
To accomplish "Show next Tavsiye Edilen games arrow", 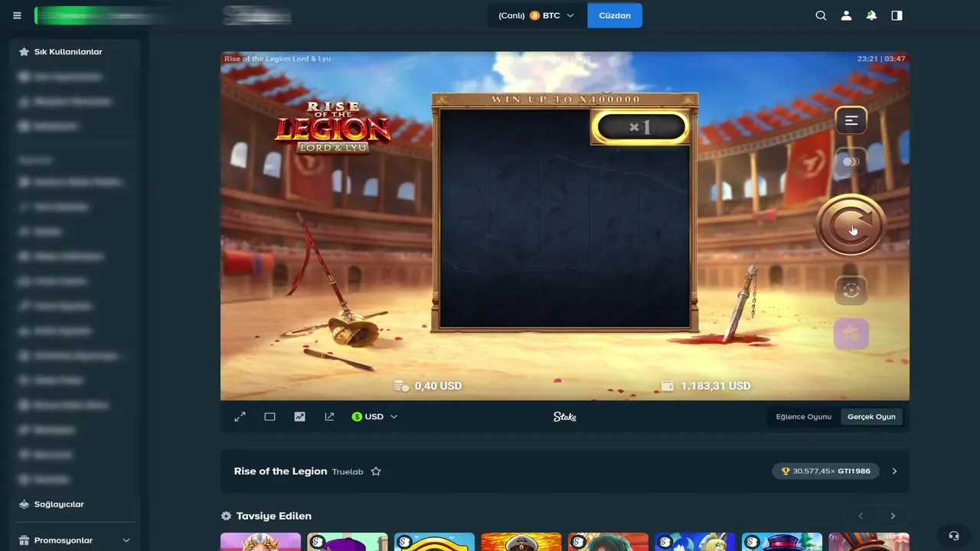I will (x=893, y=516).
